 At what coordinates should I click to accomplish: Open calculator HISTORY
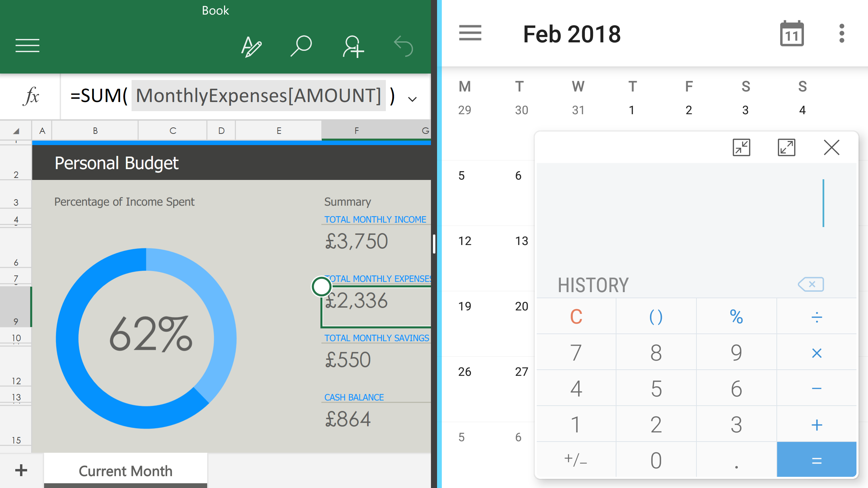pyautogui.click(x=593, y=285)
